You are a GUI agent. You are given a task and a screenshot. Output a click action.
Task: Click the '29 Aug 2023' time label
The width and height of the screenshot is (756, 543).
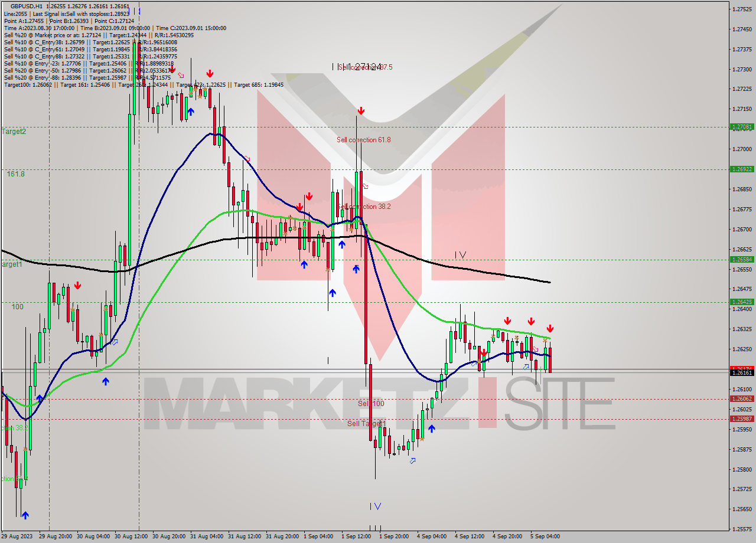pos(18,537)
